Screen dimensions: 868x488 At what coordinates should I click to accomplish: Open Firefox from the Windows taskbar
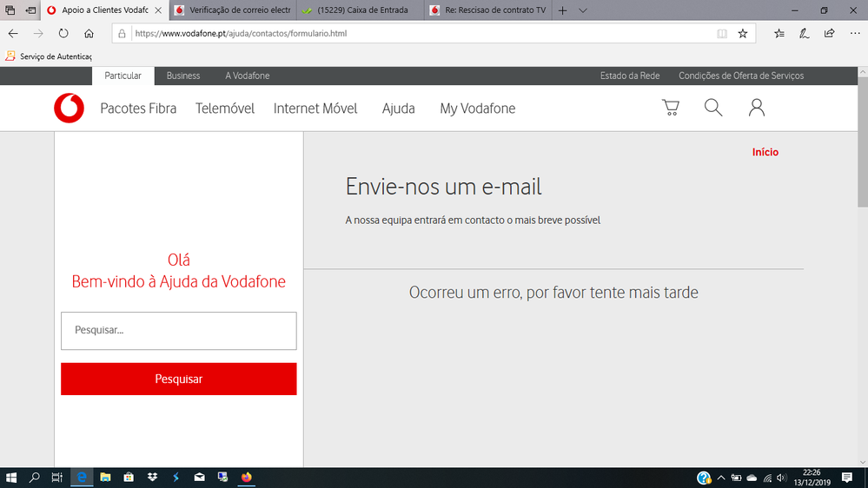246,478
